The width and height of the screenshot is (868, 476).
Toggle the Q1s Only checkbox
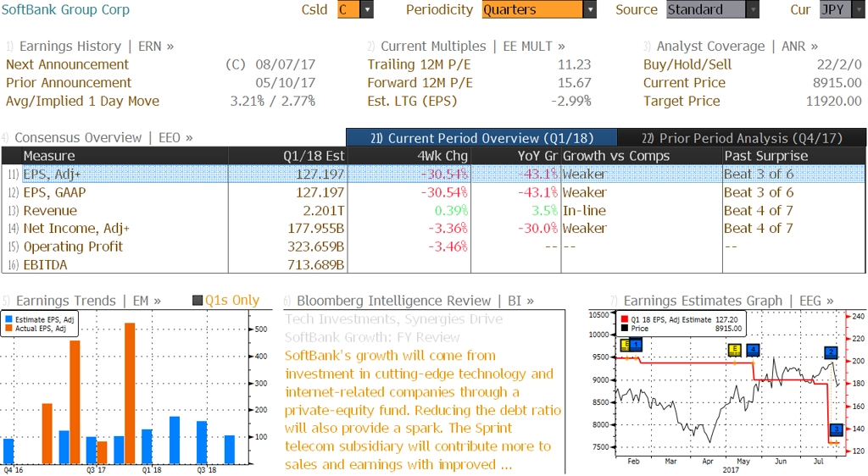197,300
